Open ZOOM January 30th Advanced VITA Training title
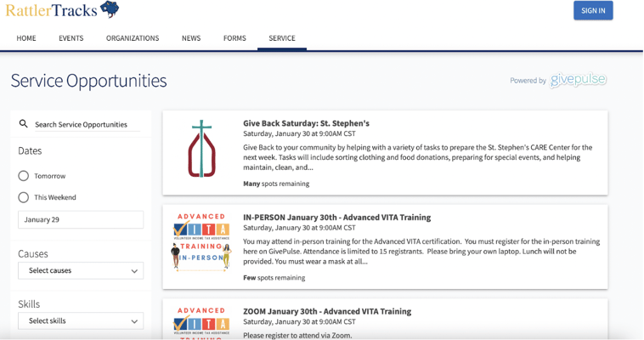This screenshot has height=340, width=644. [x=327, y=312]
